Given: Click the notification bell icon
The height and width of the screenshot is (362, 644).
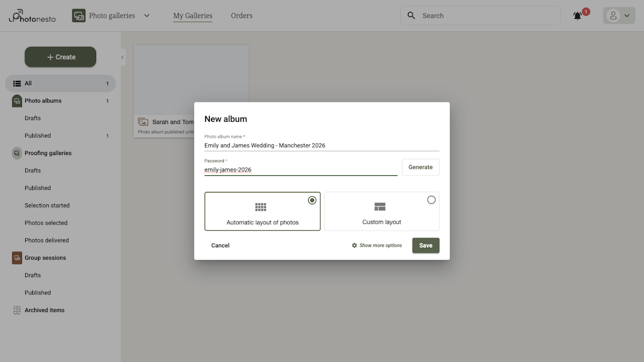Looking at the screenshot, I should (x=577, y=16).
